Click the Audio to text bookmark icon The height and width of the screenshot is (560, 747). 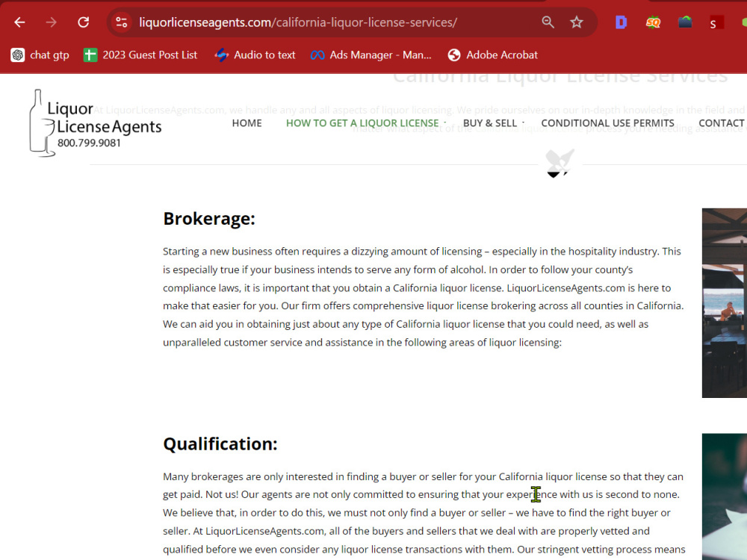[222, 55]
